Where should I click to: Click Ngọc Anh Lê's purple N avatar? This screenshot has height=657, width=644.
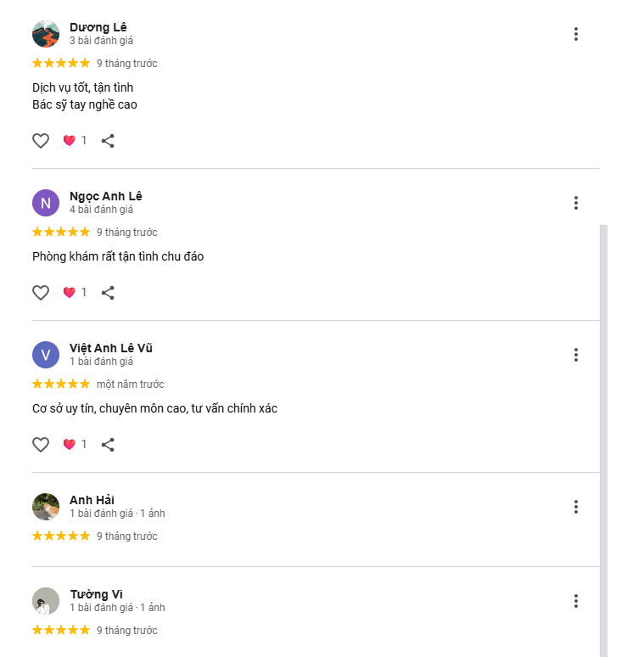(x=46, y=203)
